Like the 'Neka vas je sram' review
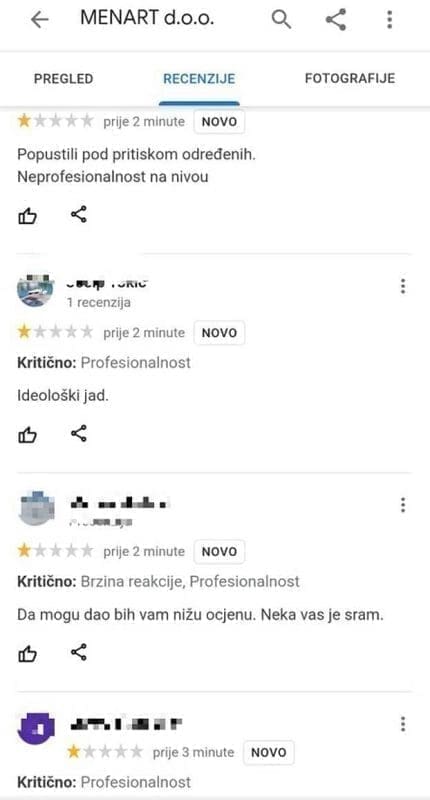The height and width of the screenshot is (800, 430). (28, 654)
